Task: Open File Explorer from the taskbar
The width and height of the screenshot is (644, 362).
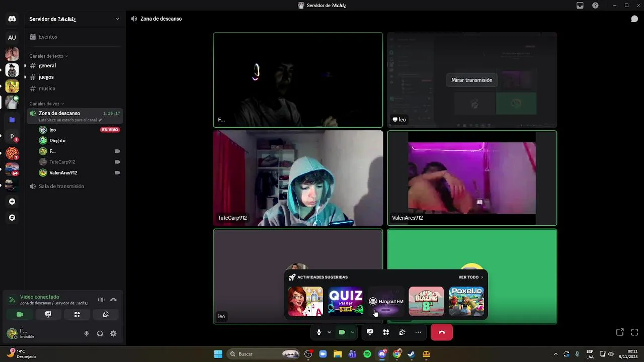Action: point(338,354)
